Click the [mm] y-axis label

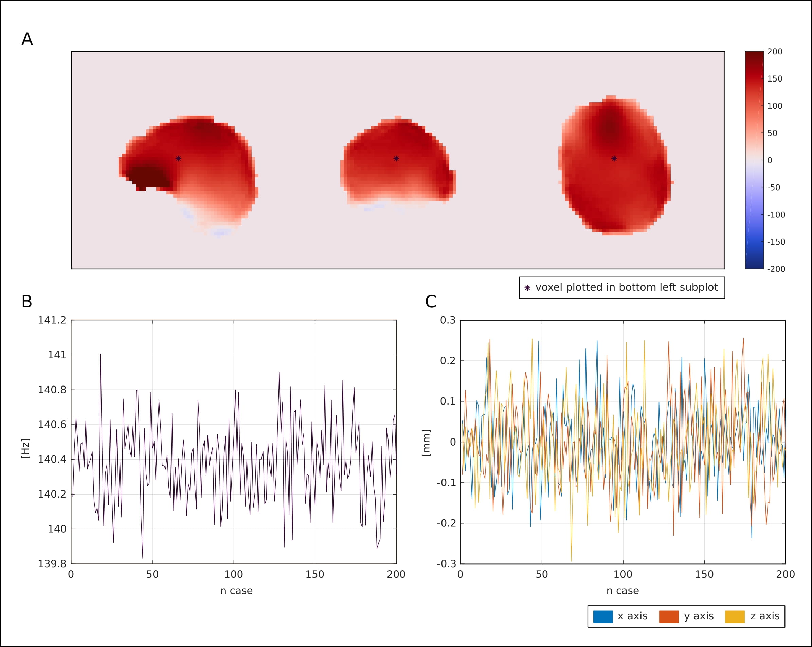click(x=426, y=443)
